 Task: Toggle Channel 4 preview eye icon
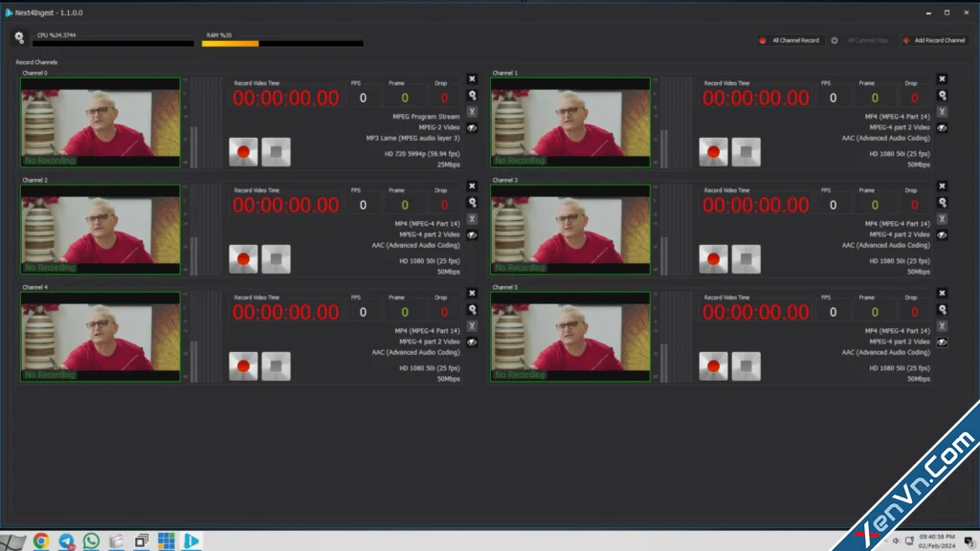pos(472,342)
